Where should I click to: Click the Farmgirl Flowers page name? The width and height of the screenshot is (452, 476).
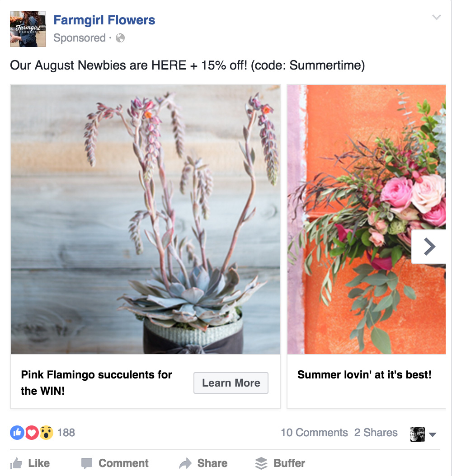[104, 20]
